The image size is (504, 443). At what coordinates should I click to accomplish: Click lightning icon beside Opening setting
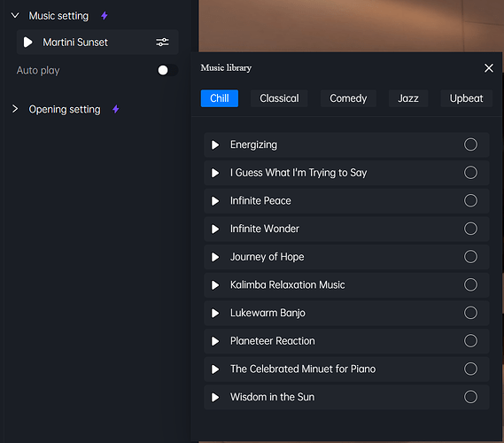point(116,109)
